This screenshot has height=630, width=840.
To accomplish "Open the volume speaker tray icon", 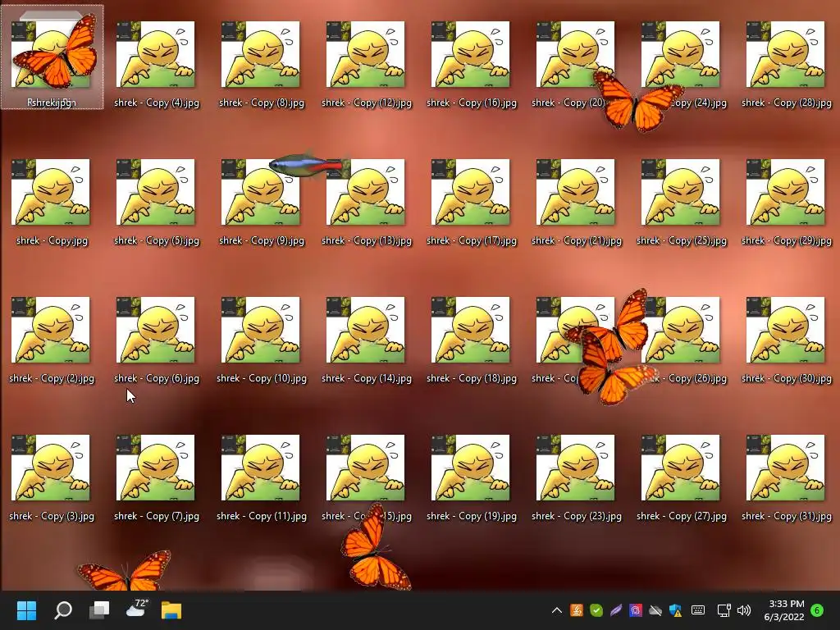I will coord(743,610).
